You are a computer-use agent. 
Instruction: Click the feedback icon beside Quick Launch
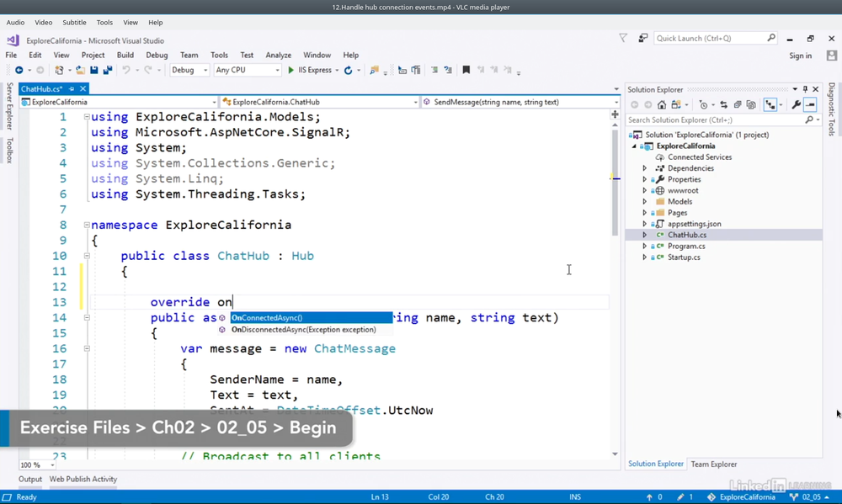point(642,38)
